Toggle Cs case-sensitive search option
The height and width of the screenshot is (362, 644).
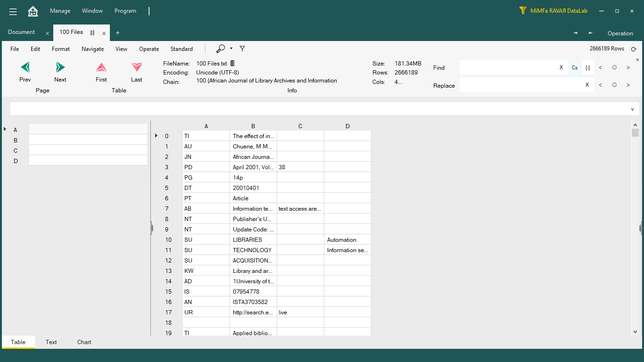click(575, 67)
